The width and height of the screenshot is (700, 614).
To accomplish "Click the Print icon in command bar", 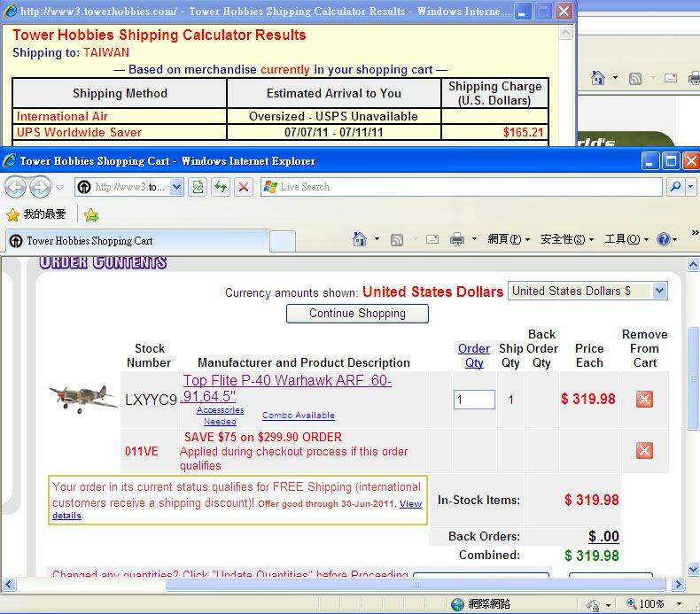I will click(457, 239).
